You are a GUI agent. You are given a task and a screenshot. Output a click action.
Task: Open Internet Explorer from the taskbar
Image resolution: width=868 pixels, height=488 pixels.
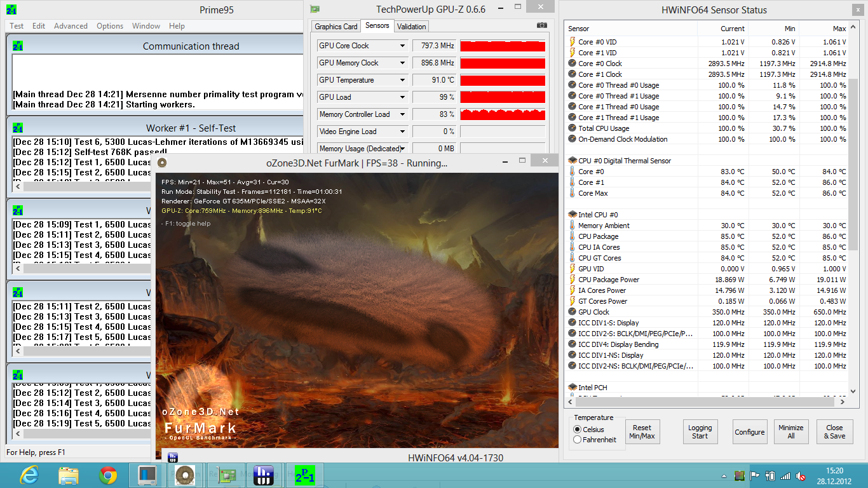point(29,475)
